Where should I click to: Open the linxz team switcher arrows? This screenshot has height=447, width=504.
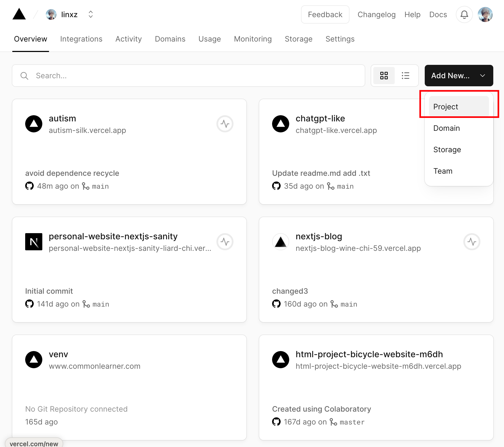click(91, 14)
